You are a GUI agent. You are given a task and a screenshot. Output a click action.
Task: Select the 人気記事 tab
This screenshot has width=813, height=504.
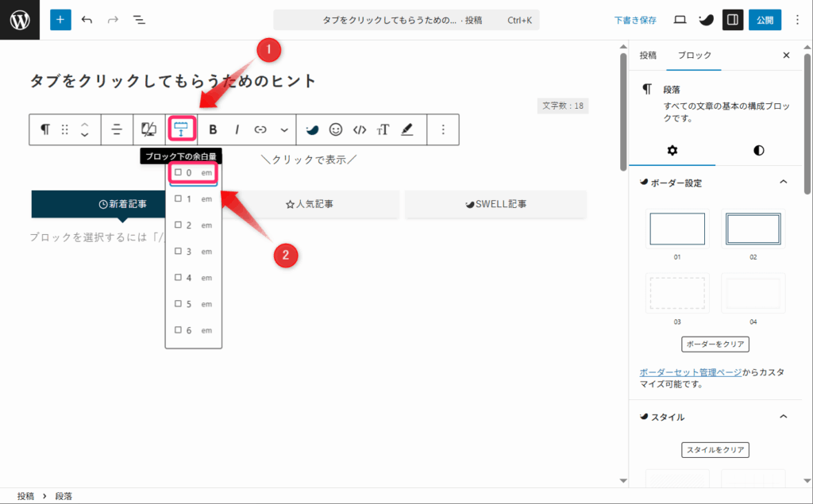tap(309, 204)
